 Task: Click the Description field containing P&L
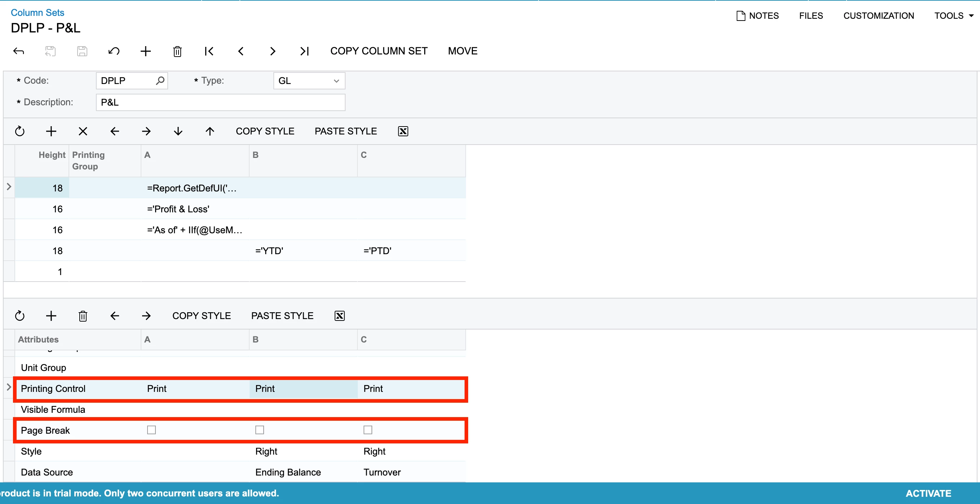220,102
